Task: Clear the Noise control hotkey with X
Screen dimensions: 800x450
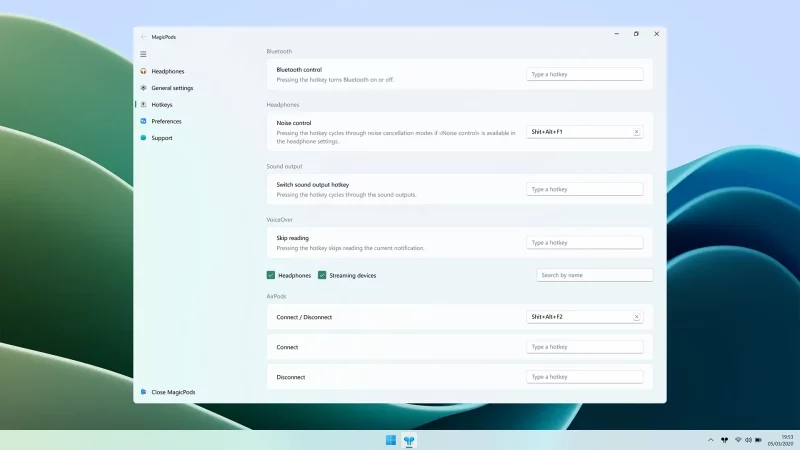Action: point(636,132)
